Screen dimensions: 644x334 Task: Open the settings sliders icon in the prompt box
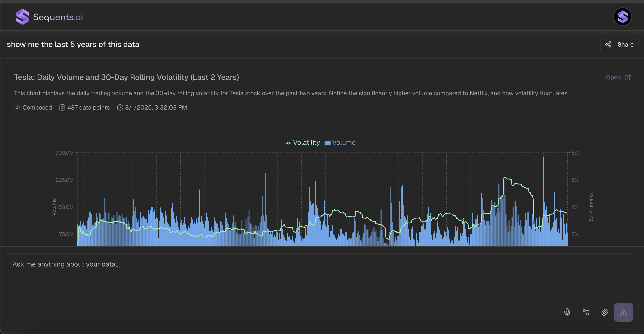586,312
